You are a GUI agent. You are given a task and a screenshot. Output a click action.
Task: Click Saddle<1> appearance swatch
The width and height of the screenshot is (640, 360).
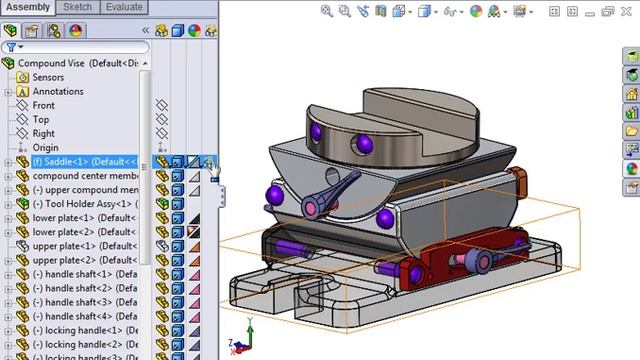point(194,162)
